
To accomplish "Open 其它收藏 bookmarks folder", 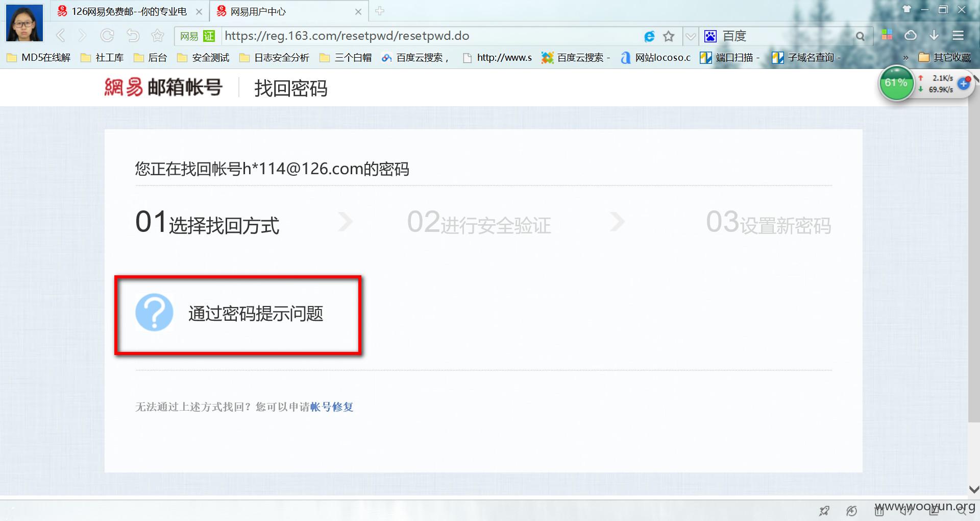I will click(x=945, y=58).
